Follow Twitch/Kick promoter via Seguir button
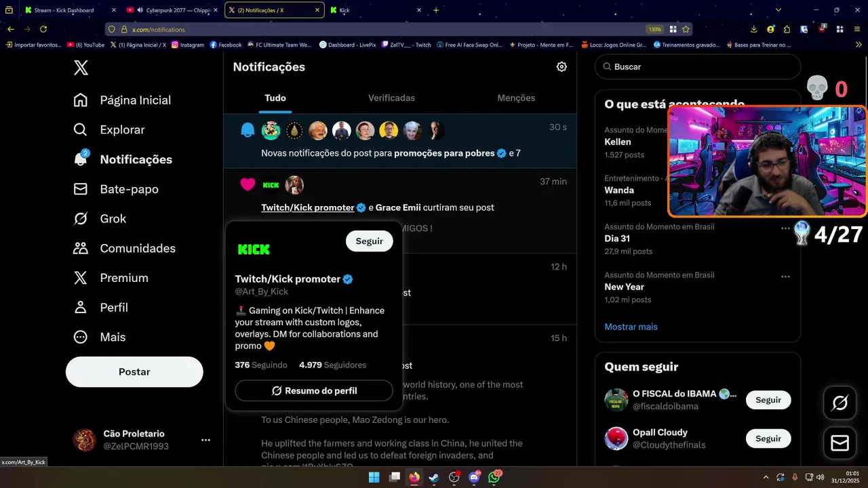Screen dimensions: 868x488 click(370, 241)
